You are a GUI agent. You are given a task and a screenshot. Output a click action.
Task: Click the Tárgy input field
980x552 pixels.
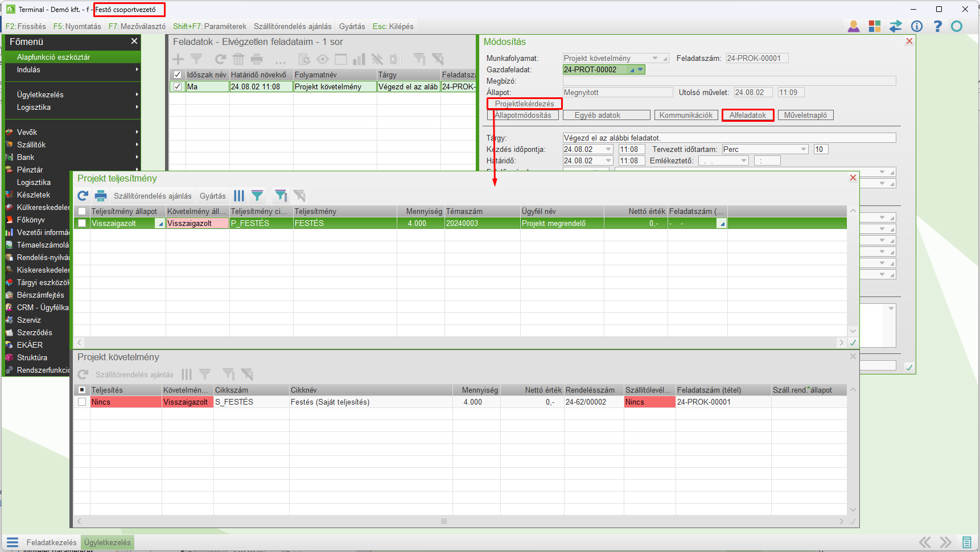click(x=729, y=138)
